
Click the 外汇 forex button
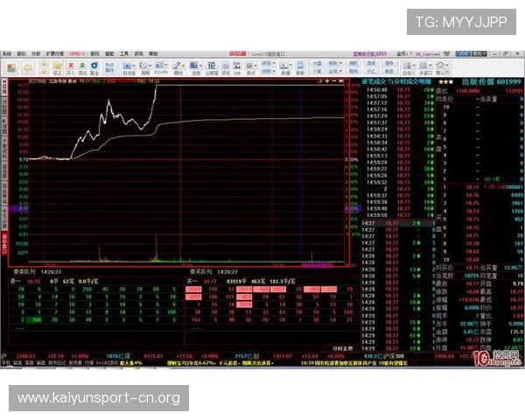371,70
